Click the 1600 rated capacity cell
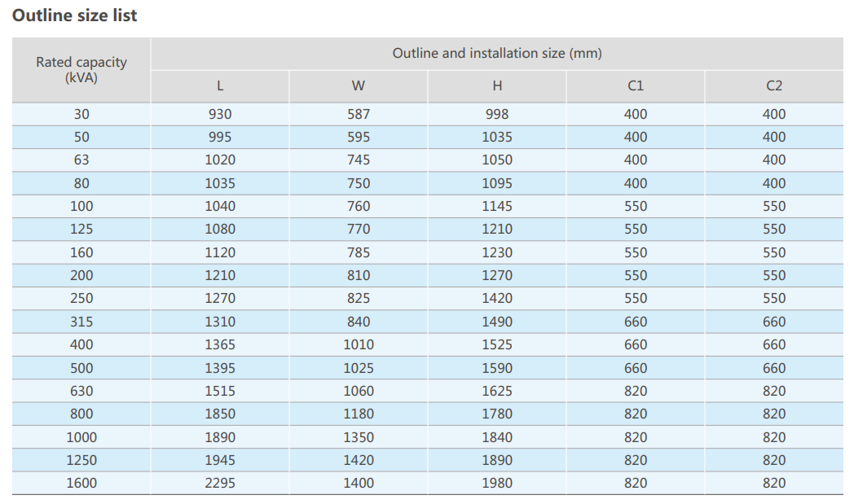The image size is (854, 504). (81, 484)
